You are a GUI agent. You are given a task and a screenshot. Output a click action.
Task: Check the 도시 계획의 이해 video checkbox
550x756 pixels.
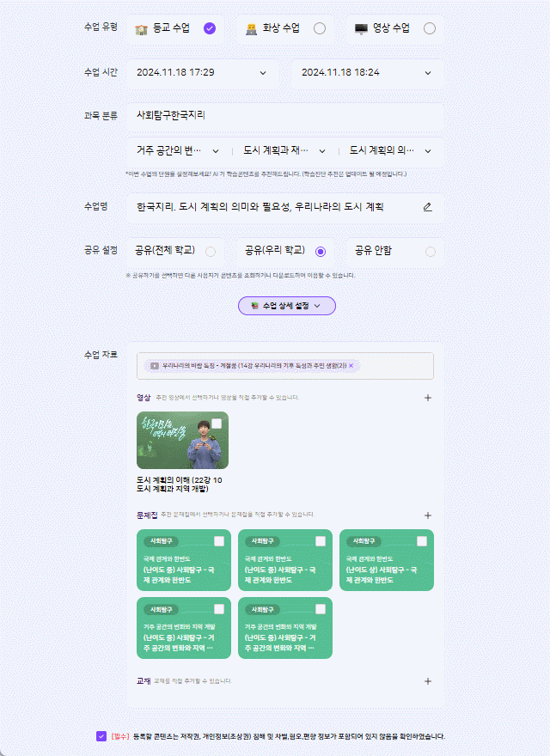(217, 424)
